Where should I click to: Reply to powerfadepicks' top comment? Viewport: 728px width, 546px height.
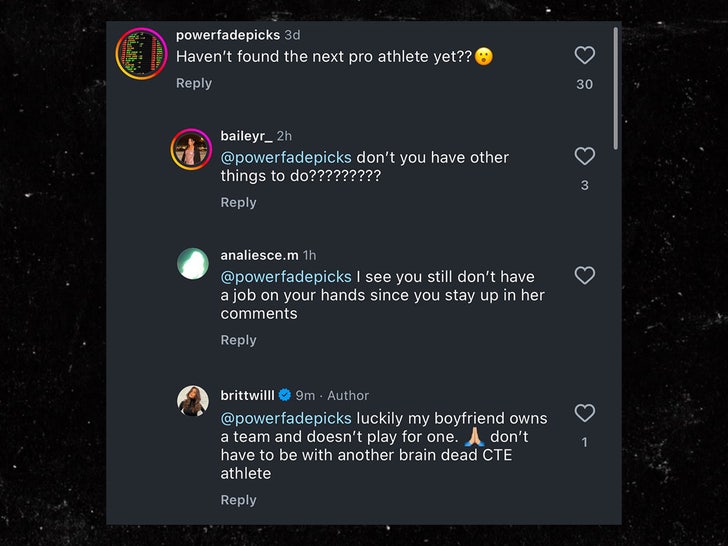194,83
